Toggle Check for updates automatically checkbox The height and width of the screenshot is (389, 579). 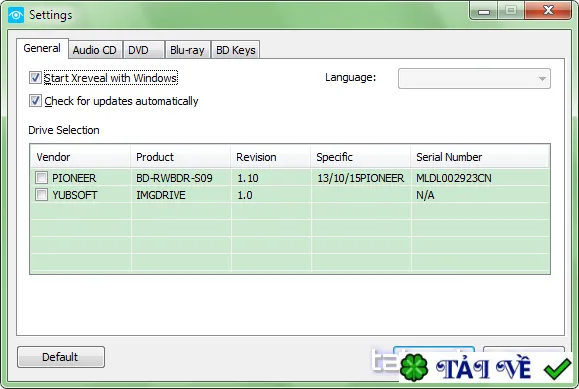point(35,101)
